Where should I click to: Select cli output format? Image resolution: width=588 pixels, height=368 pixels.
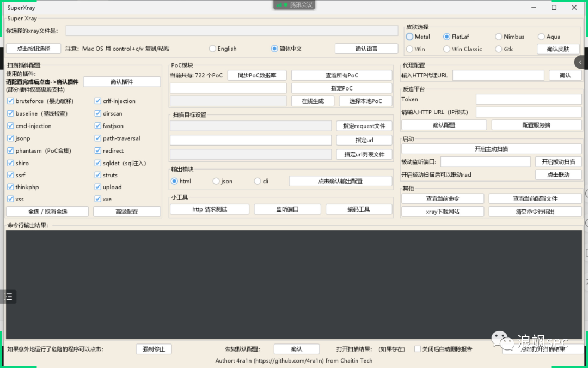257,181
